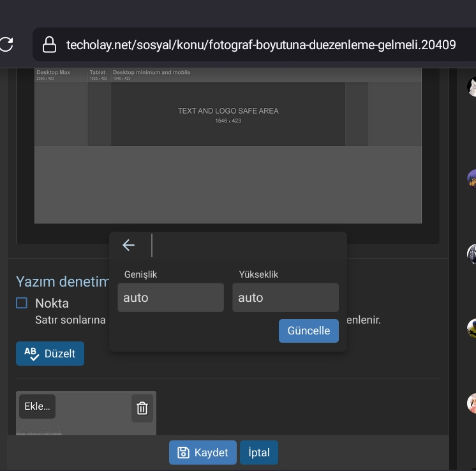Click the Ekle... button on attachment
The height and width of the screenshot is (471, 476).
(37, 407)
